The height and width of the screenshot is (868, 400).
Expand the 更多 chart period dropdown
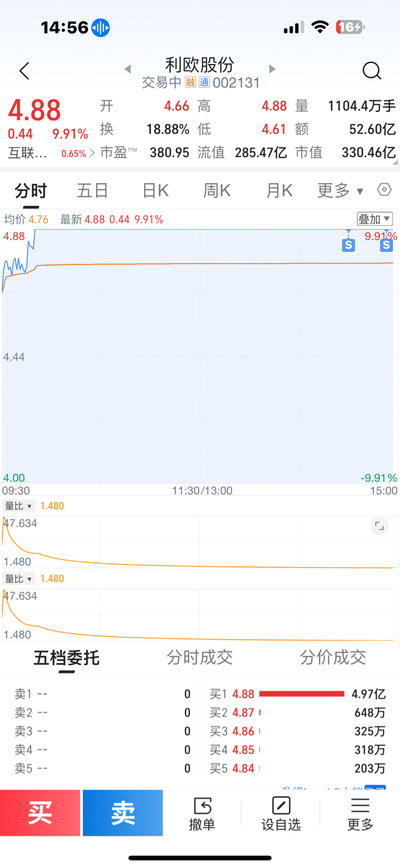pos(340,191)
